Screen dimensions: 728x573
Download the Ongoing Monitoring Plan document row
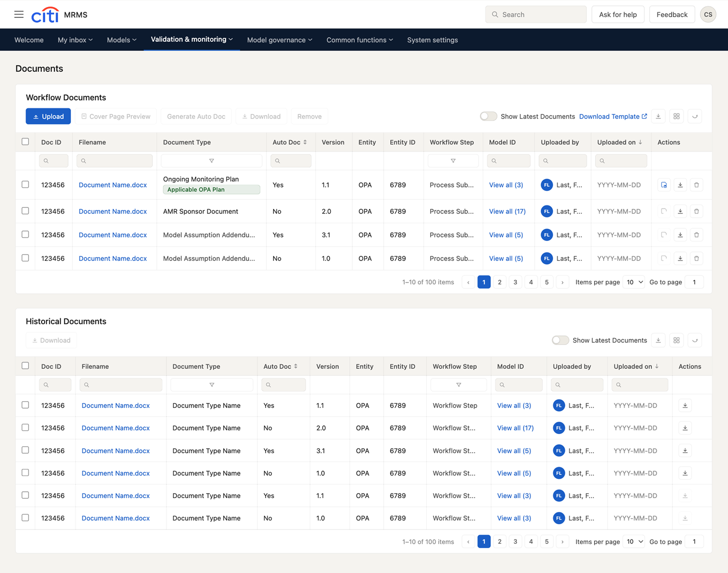(680, 185)
